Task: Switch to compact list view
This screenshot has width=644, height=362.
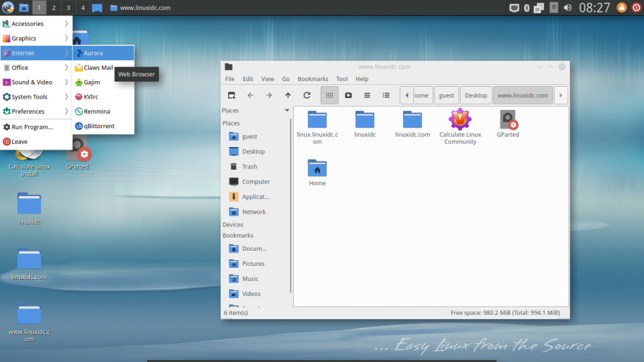Action: coord(367,95)
